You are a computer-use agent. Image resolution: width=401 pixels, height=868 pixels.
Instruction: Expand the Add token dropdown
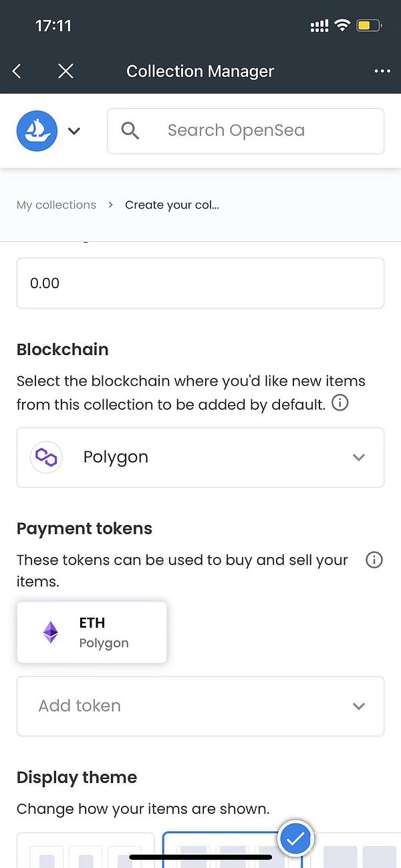coord(200,706)
